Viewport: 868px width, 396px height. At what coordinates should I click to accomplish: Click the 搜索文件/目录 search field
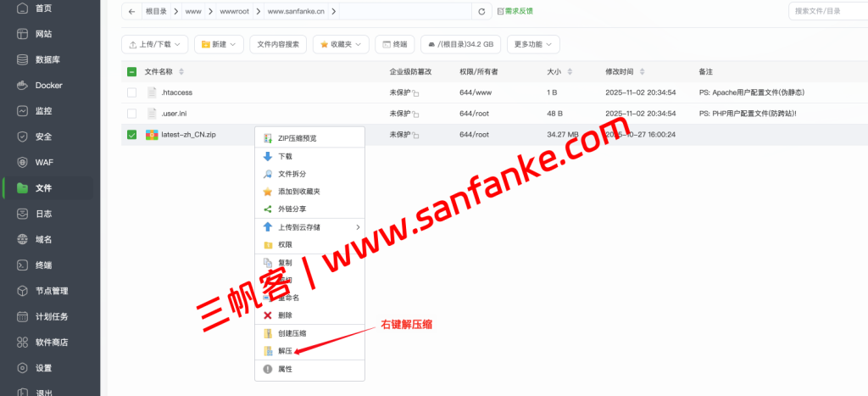point(828,11)
